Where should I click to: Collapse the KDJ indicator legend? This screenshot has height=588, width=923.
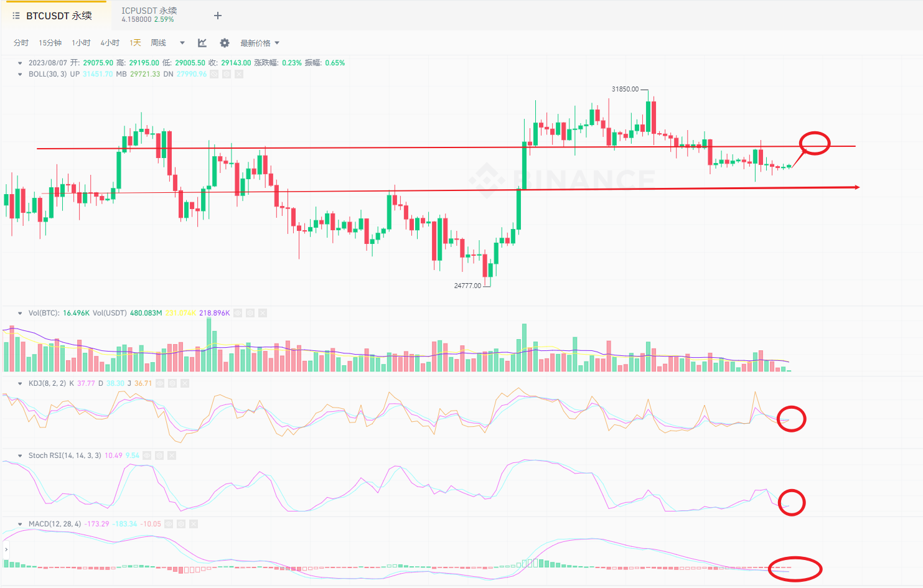click(20, 383)
